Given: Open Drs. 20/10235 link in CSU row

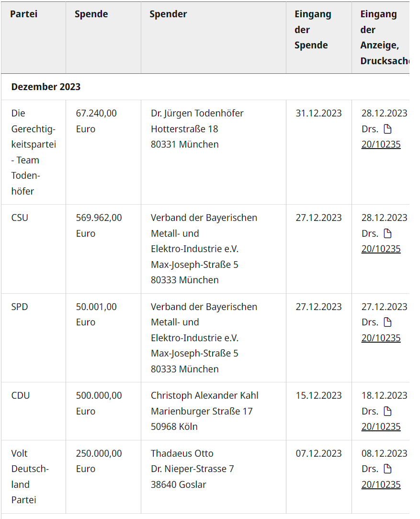Looking at the screenshot, I should coord(381,249).
